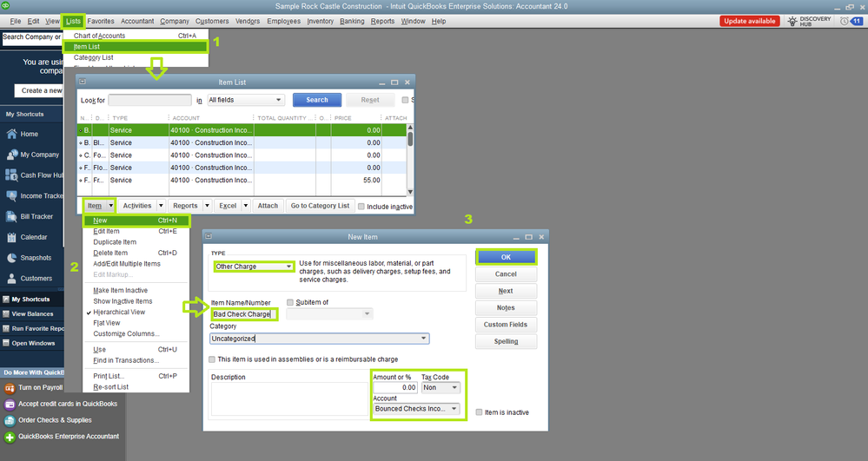This screenshot has height=461, width=868.
Task: Open the reminders clock icon
Action: pos(845,21)
